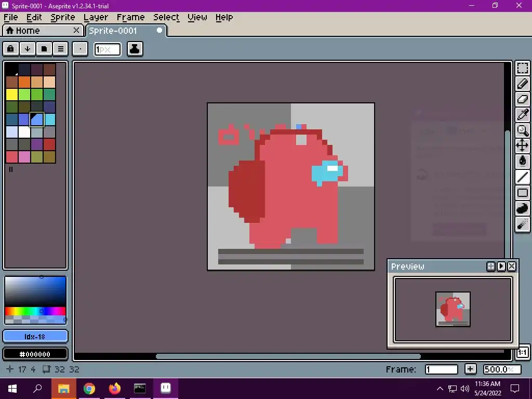Click the Frame number field
This screenshot has height=399, width=532.
pyautogui.click(x=442, y=369)
